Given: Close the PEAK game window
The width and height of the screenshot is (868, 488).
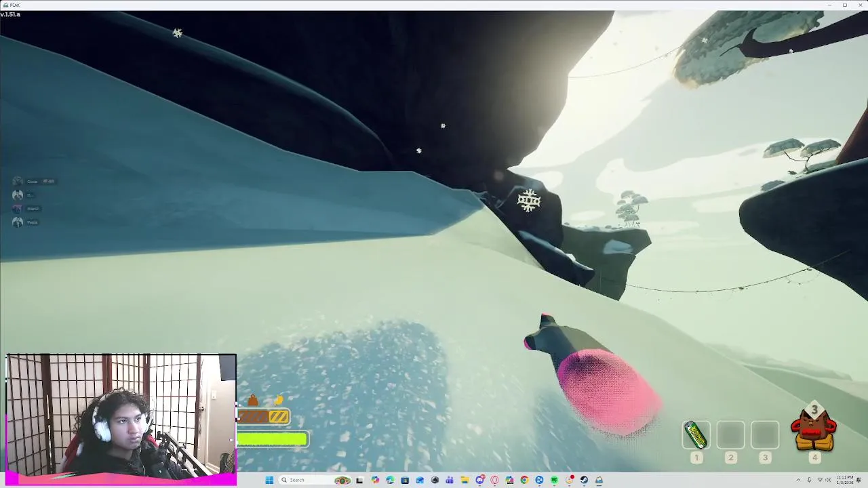Looking at the screenshot, I should (860, 5).
